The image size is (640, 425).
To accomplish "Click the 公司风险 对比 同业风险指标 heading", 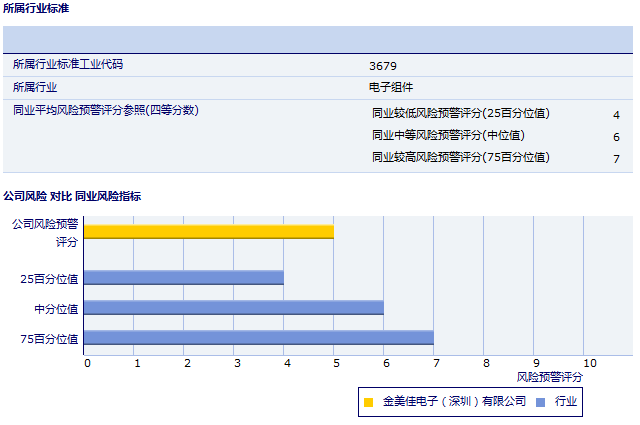I will tap(72, 196).
